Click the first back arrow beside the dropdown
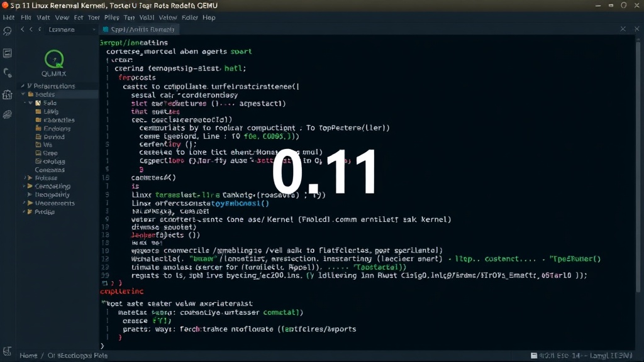This screenshot has height=362, width=644. (23, 29)
